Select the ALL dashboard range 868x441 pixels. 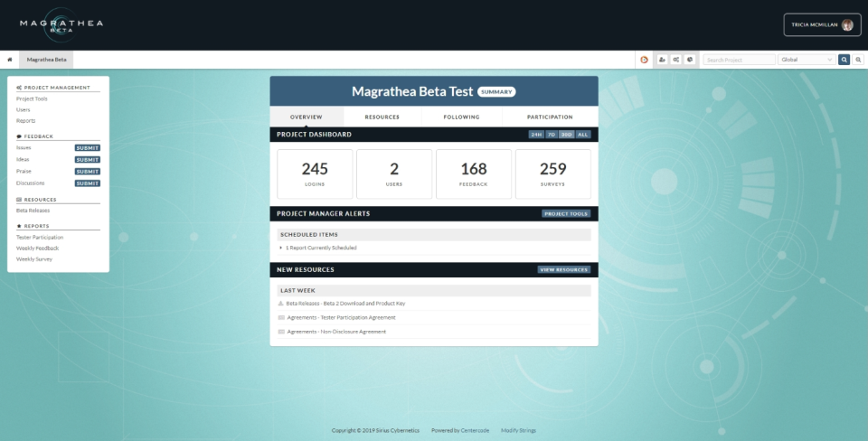coord(583,135)
